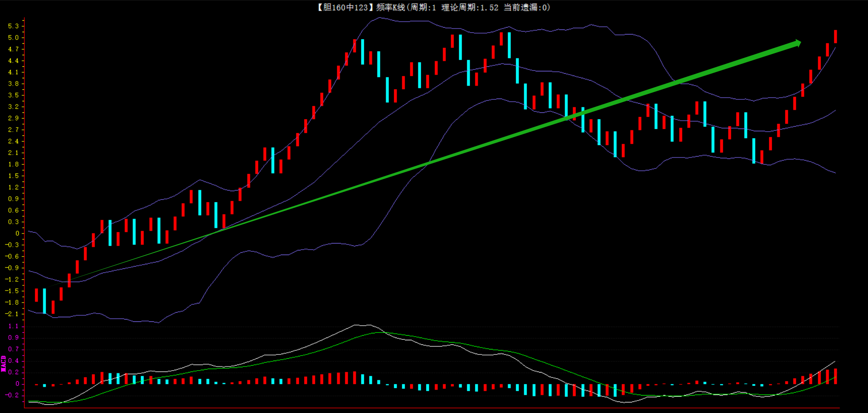Click the chart title 胆160中123
This screenshot has width=868, height=413.
click(x=343, y=7)
